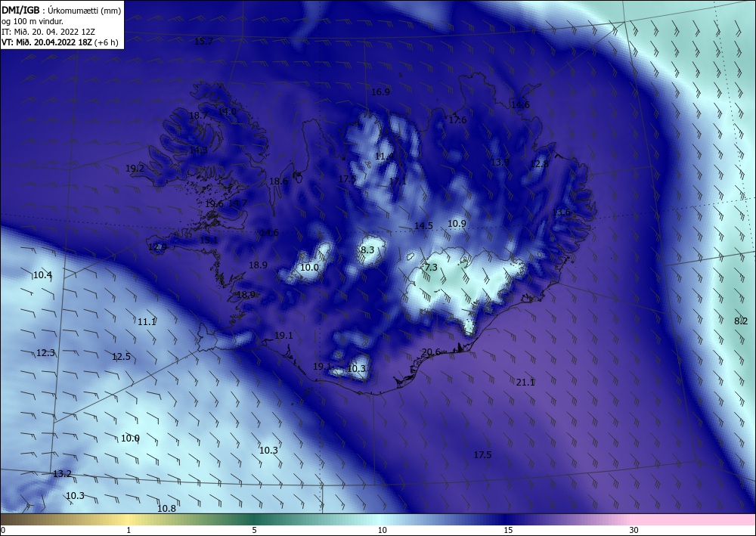Click the 19.6 value on the map
This screenshot has width=756, height=536.
point(214,204)
